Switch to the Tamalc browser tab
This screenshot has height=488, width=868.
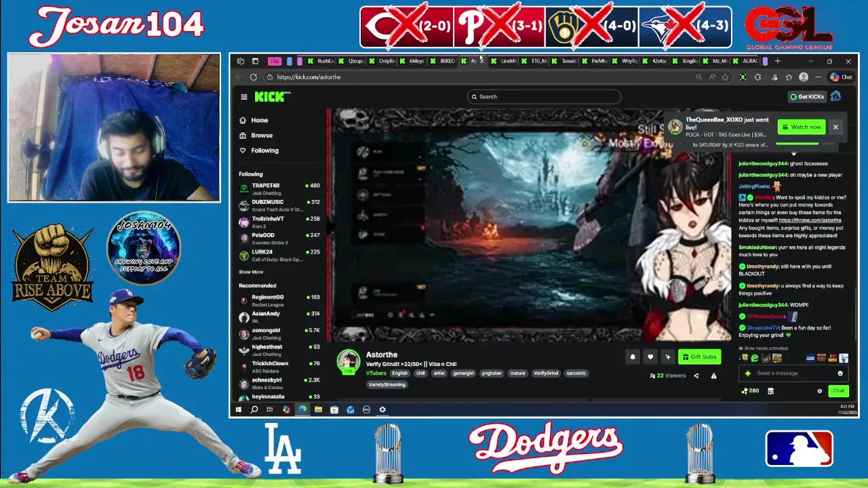click(x=564, y=61)
